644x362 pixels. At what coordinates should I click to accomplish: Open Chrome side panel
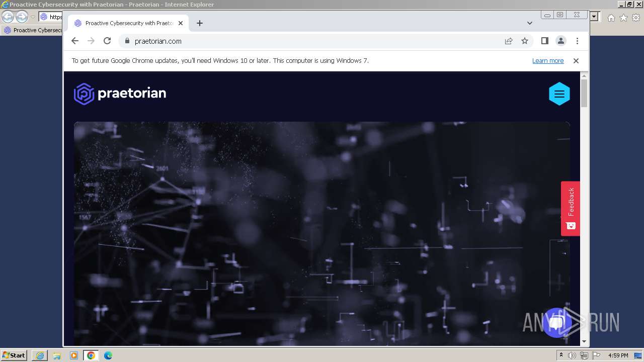[x=544, y=41]
